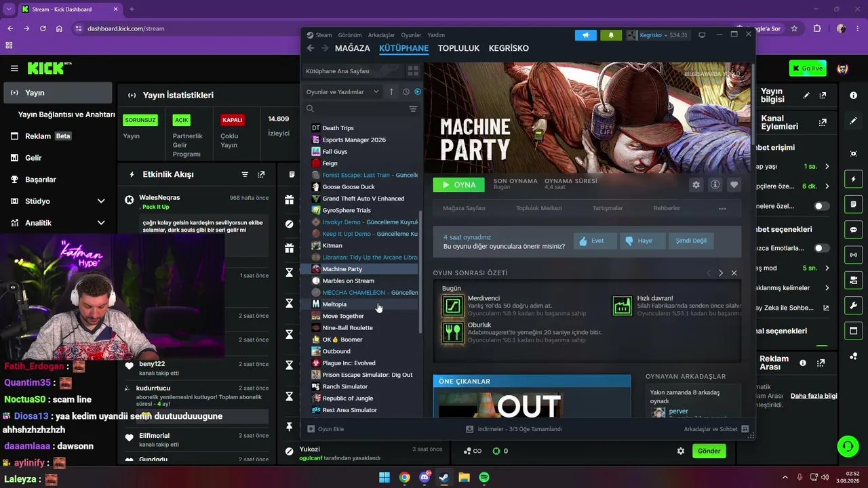Open Yardım menu
Screen dimensions: 868x488
pos(436,35)
